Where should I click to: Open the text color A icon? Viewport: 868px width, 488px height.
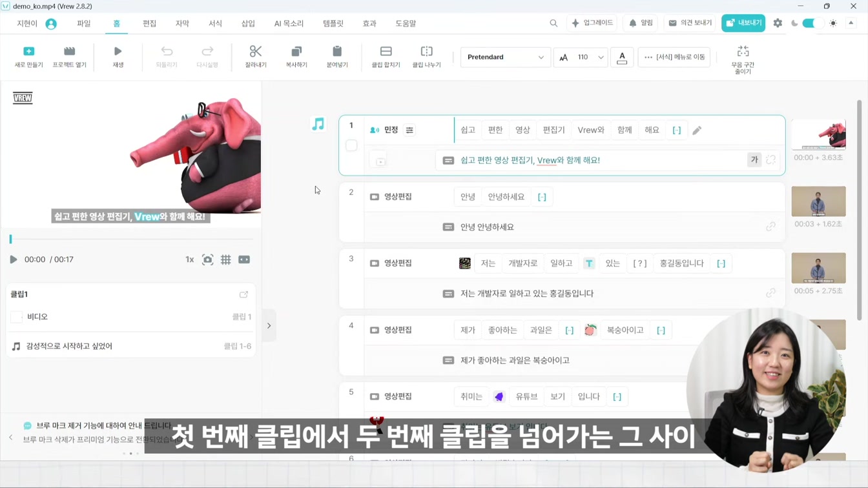click(622, 57)
